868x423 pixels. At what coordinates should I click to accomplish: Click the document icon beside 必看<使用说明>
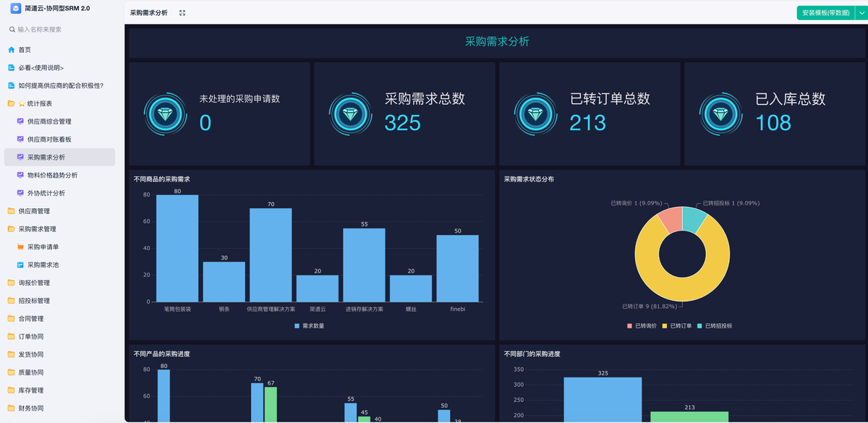(11, 68)
